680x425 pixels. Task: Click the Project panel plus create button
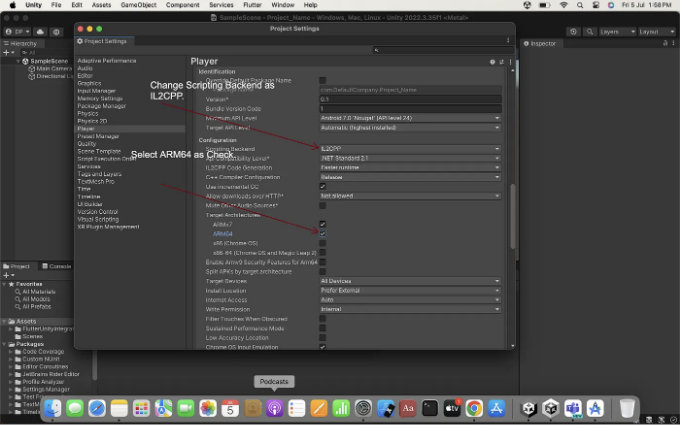coord(8,275)
